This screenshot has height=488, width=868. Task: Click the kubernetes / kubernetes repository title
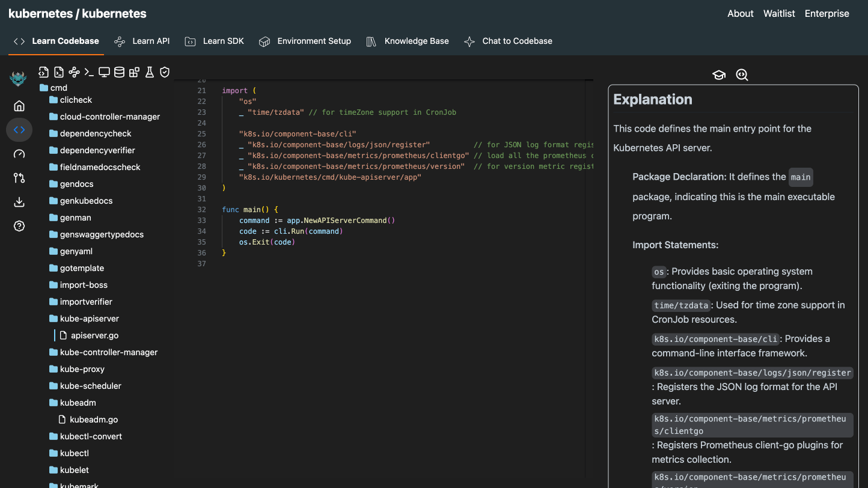click(78, 13)
